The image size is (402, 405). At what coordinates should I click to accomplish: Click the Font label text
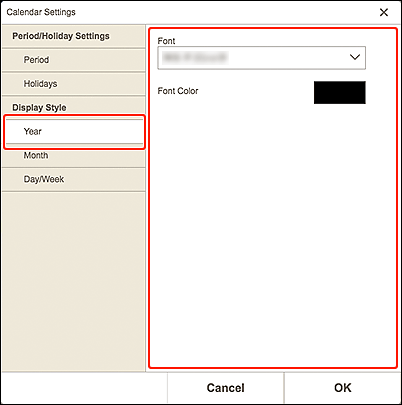point(166,41)
